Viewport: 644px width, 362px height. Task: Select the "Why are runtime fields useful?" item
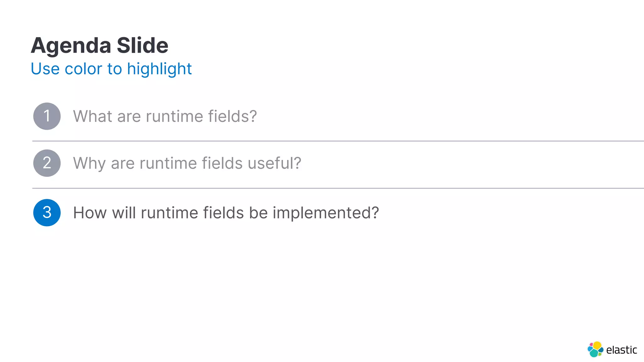point(187,163)
